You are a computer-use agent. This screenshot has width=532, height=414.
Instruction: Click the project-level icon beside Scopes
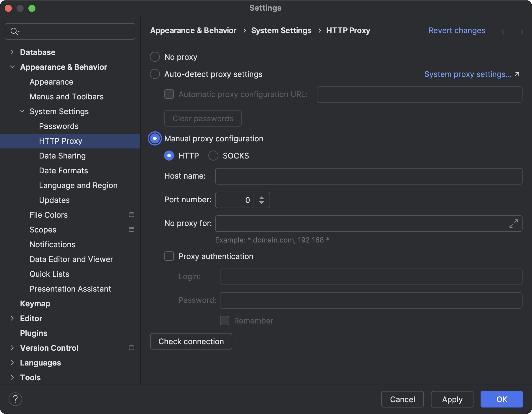(132, 230)
